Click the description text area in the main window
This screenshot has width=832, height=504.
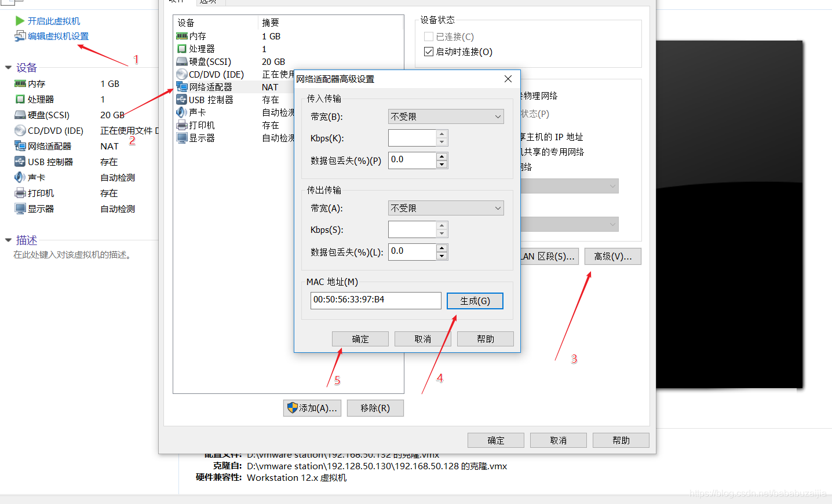pyautogui.click(x=73, y=255)
